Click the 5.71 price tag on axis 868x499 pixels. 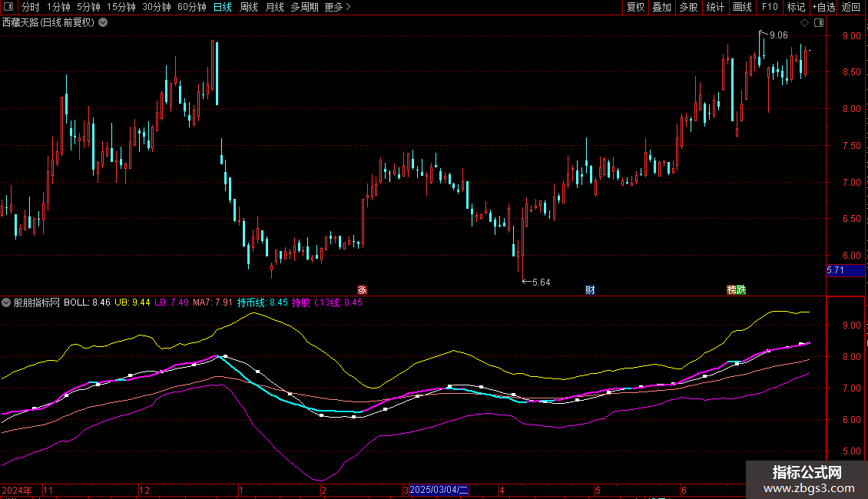tap(845, 270)
